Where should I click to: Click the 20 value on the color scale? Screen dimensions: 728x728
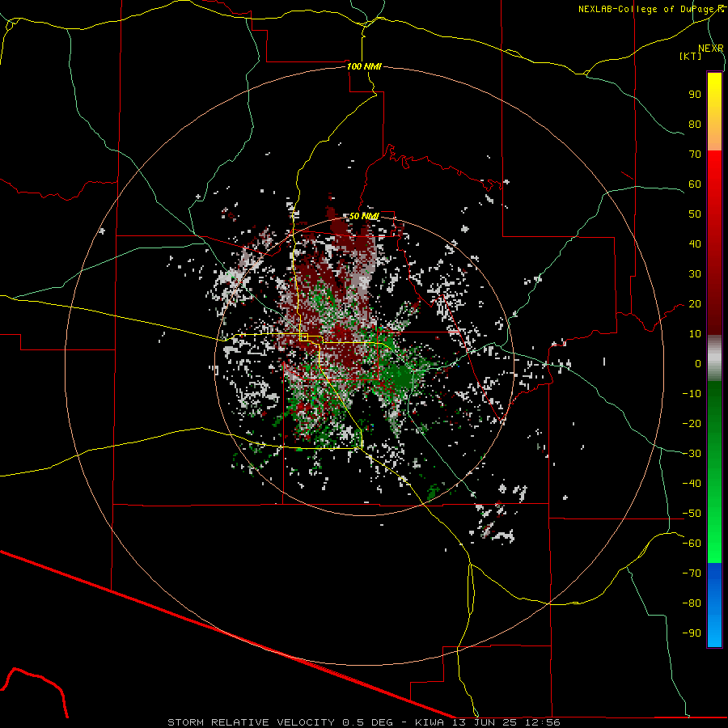(695, 303)
